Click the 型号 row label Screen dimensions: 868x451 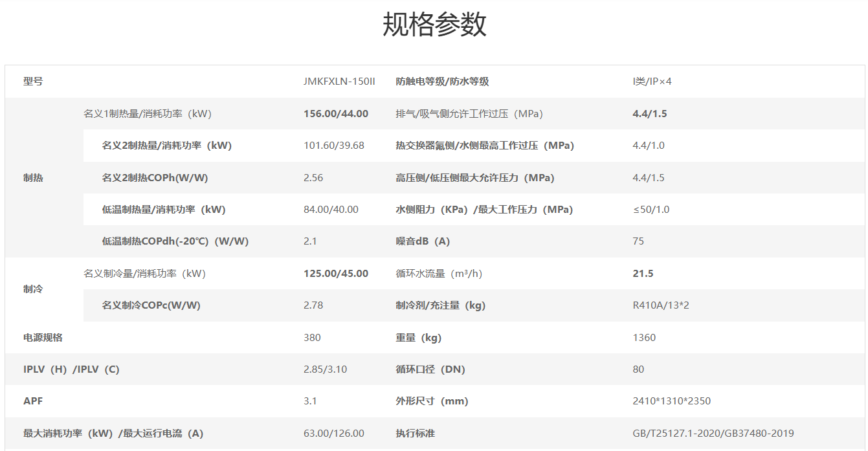(x=33, y=82)
